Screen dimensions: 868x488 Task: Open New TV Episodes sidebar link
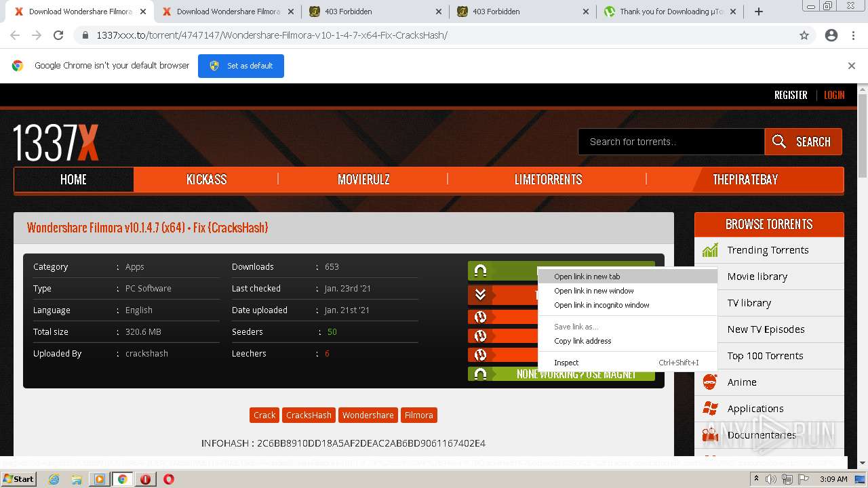pos(766,329)
